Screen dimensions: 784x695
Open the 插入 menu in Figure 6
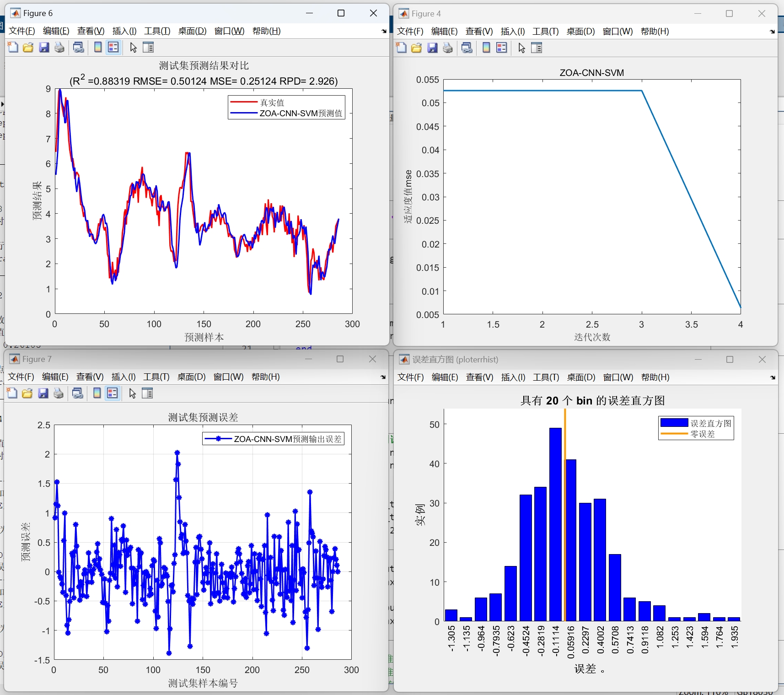point(124,31)
